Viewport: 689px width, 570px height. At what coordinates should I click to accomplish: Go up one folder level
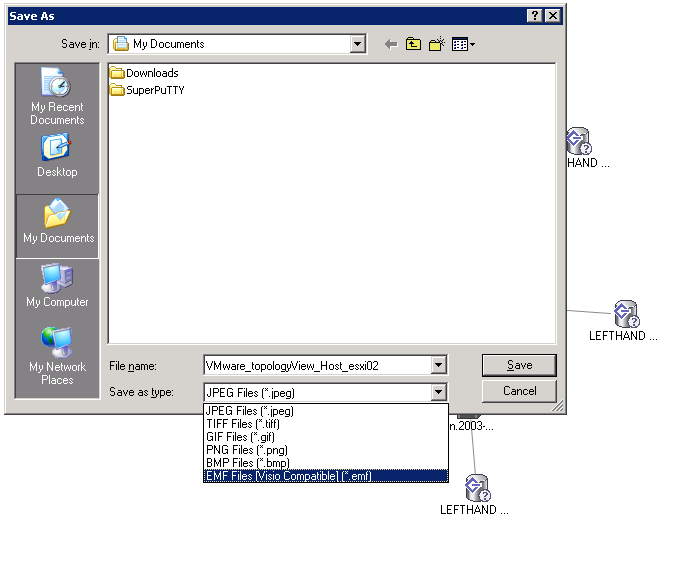pos(414,44)
